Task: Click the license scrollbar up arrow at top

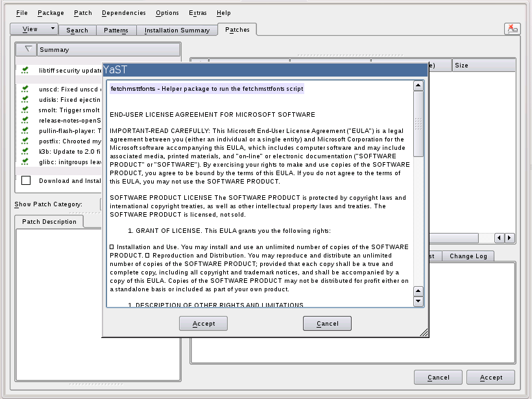Action: pyautogui.click(x=418, y=86)
